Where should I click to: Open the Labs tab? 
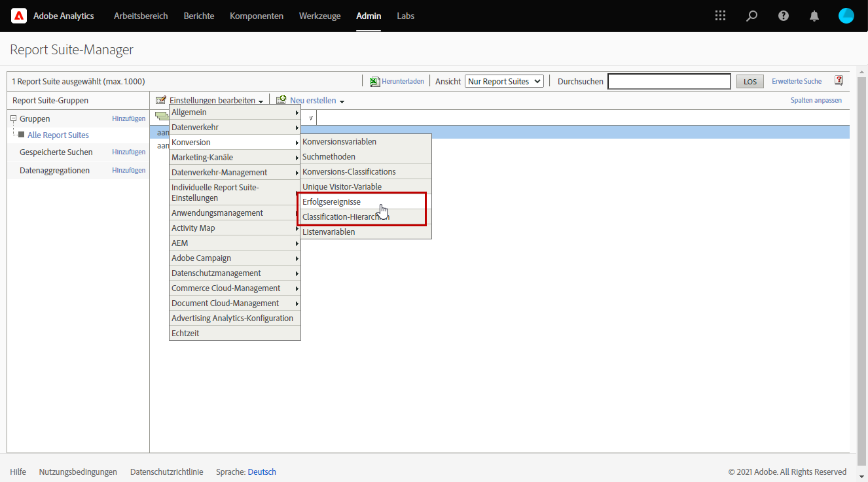[406, 16]
